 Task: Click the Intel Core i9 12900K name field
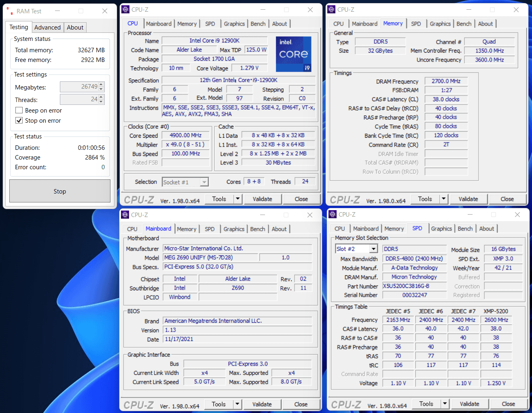click(214, 40)
